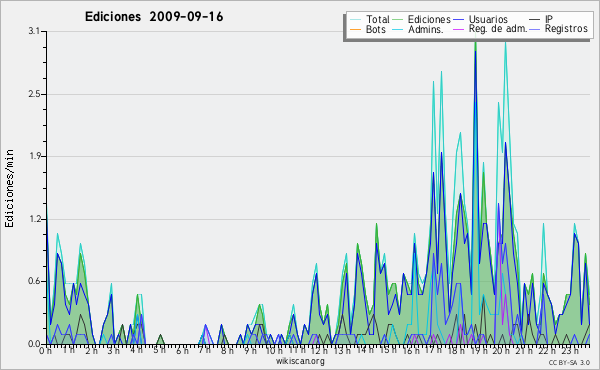The width and height of the screenshot is (600, 370).
Task: Click the Bots legend orange line swatch
Action: [355, 29]
